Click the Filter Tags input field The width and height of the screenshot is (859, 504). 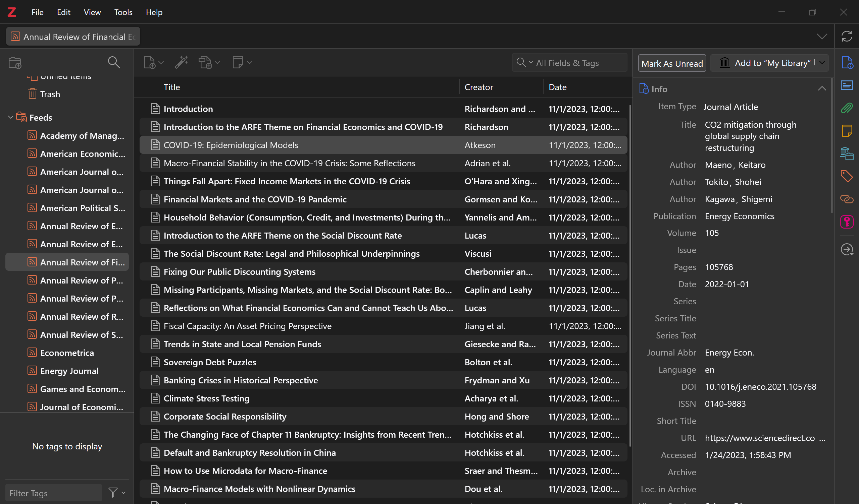click(54, 493)
